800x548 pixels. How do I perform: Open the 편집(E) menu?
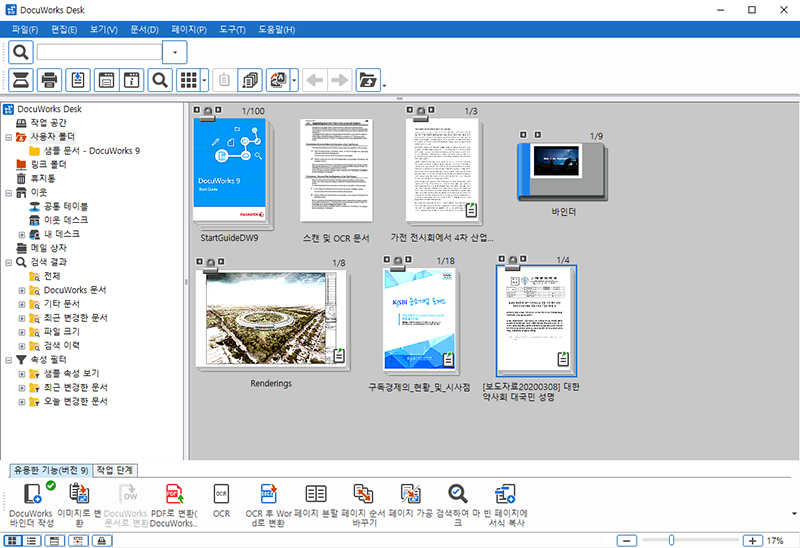click(64, 30)
